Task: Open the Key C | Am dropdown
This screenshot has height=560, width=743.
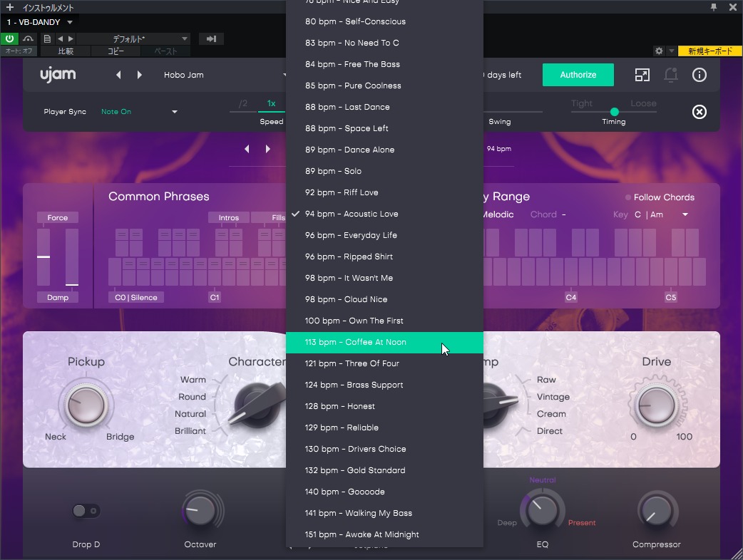Action: point(662,215)
